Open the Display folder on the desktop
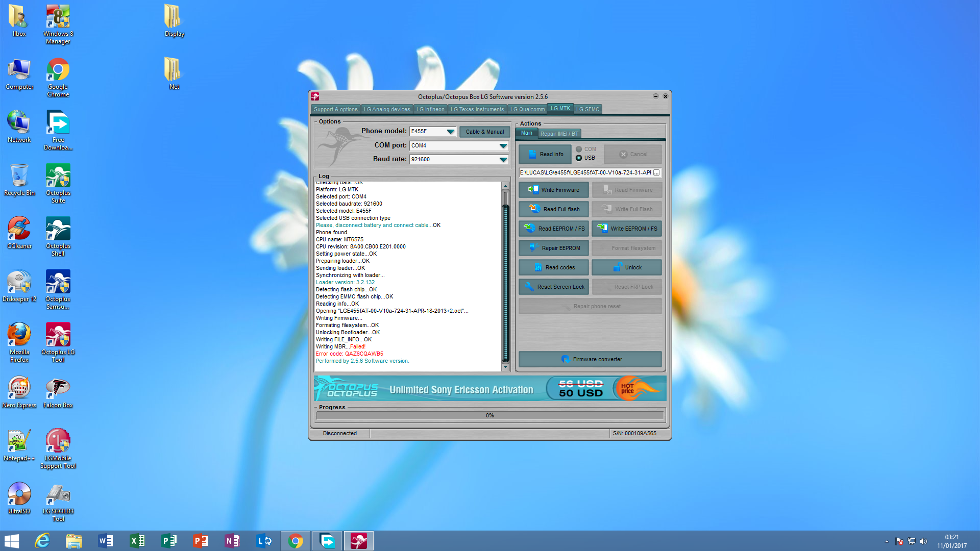The height and width of the screenshot is (551, 980). point(174,20)
